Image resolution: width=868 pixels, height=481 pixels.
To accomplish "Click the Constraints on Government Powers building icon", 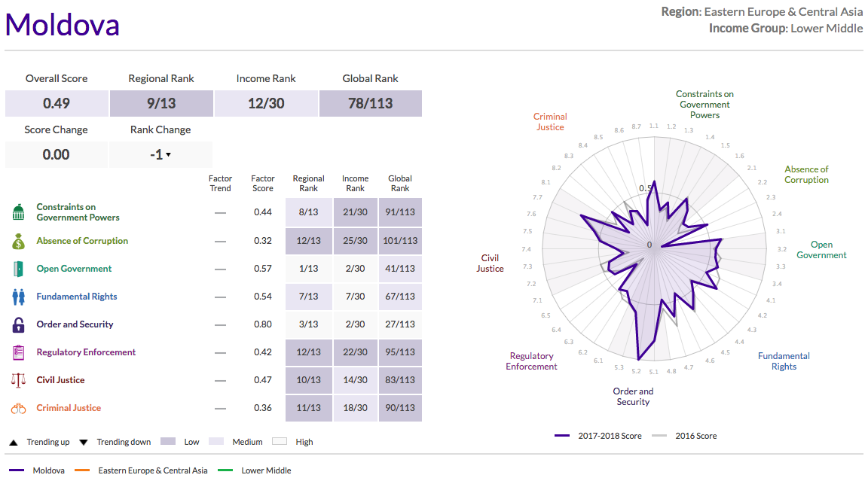I will [x=18, y=212].
